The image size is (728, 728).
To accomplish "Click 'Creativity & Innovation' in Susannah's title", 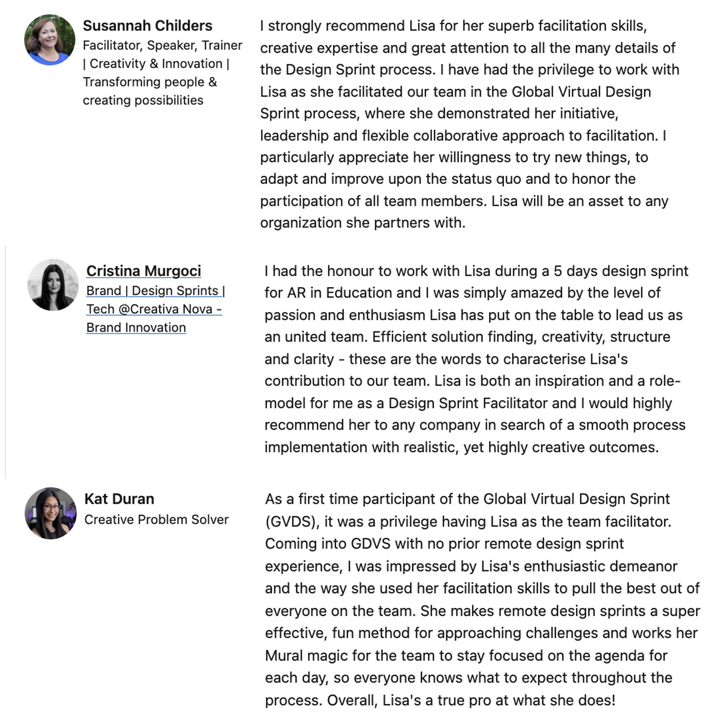I will point(156,64).
